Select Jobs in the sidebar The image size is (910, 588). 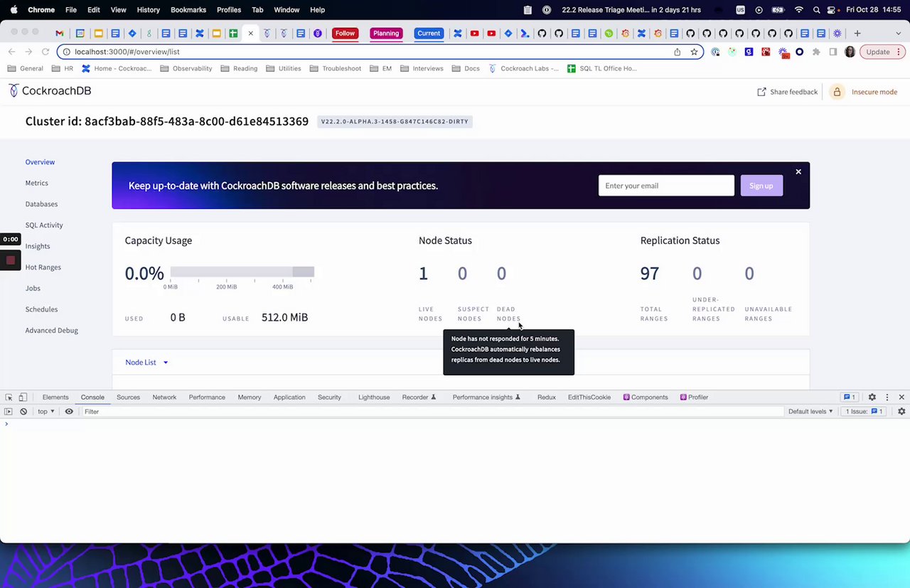33,288
